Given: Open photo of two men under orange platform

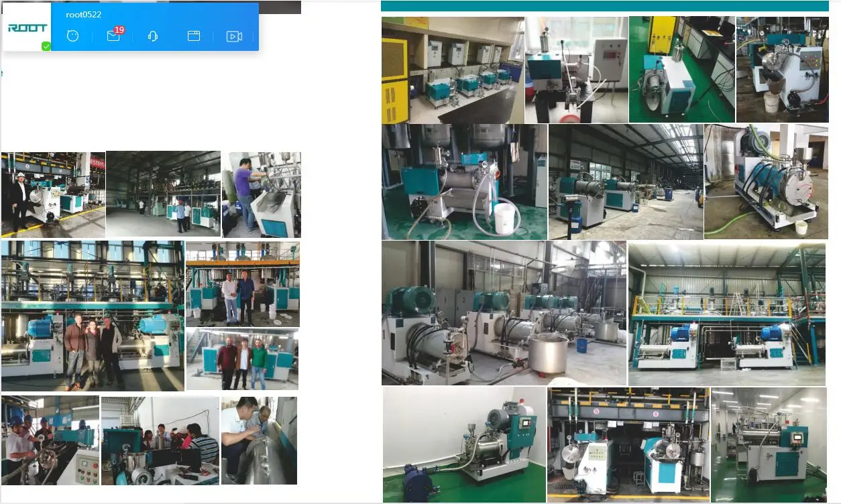Looking at the screenshot, I should tap(243, 284).
